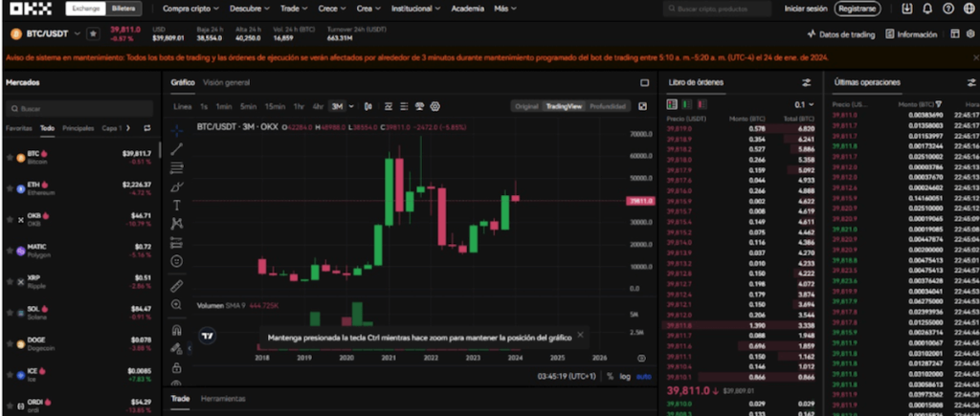This screenshot has height=416, width=980.
Task: Switch market list to Favoritas tab
Action: point(18,128)
